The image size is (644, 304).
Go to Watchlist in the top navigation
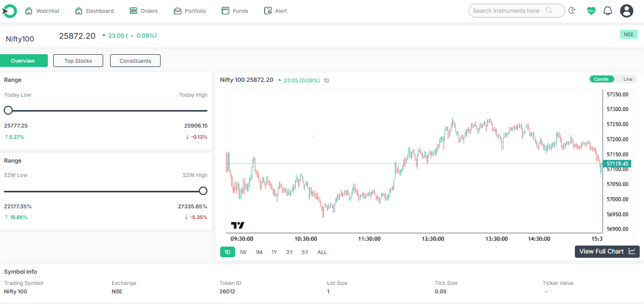[x=43, y=11]
